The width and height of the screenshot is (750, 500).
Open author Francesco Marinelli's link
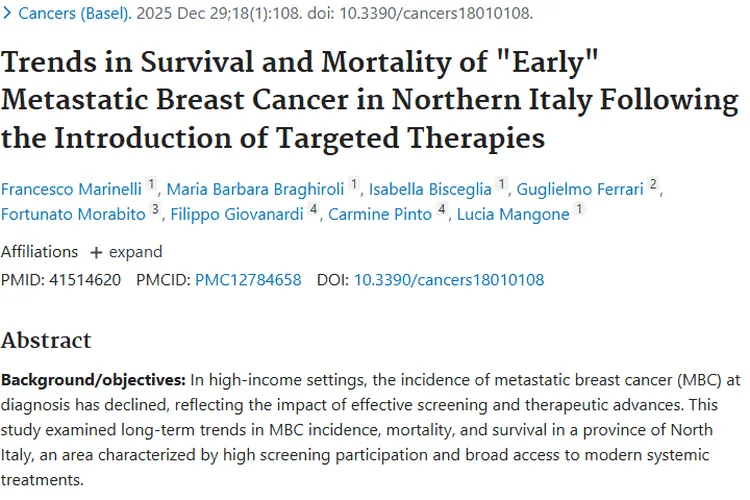[72, 189]
